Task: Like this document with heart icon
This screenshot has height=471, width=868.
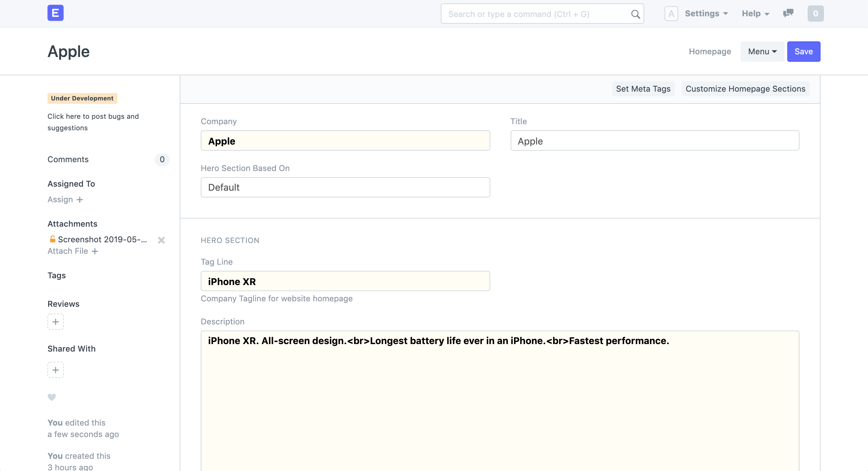Action: (52, 397)
